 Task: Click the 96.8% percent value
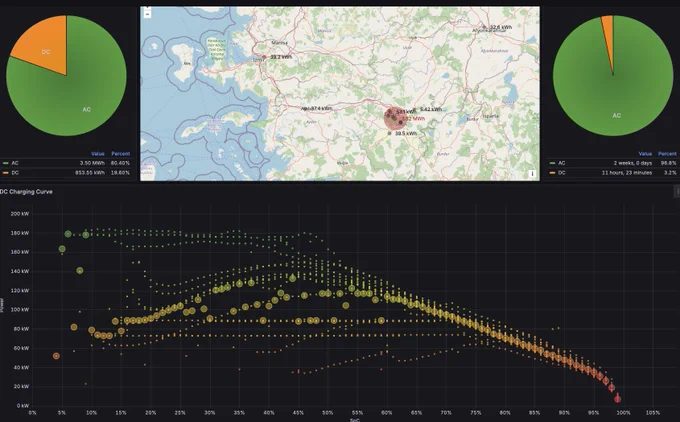click(668, 163)
